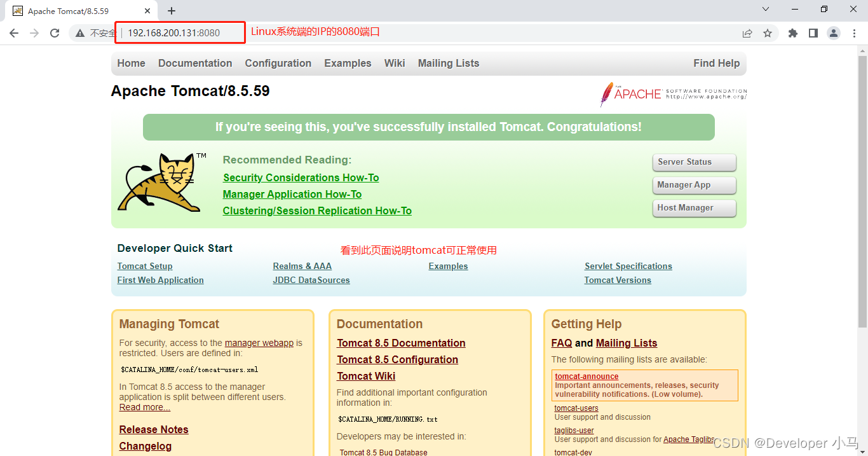Click the Developer Quick Start heading
This screenshot has height=456, width=868.
(175, 248)
